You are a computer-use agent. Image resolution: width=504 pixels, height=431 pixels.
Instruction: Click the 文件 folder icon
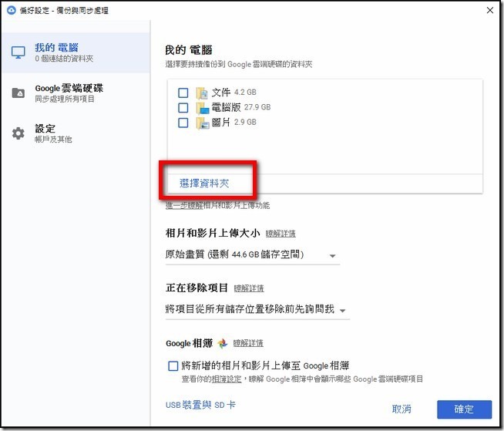point(203,93)
